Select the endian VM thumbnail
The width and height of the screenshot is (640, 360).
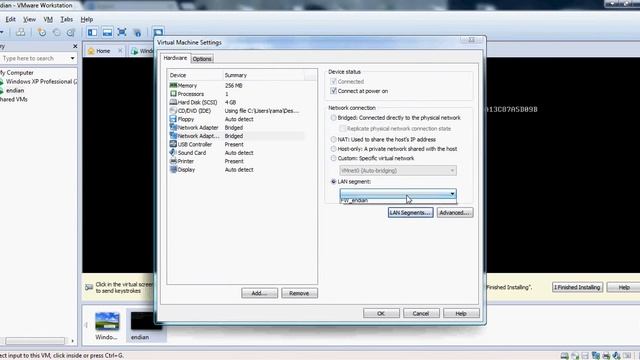pyautogui.click(x=146, y=325)
